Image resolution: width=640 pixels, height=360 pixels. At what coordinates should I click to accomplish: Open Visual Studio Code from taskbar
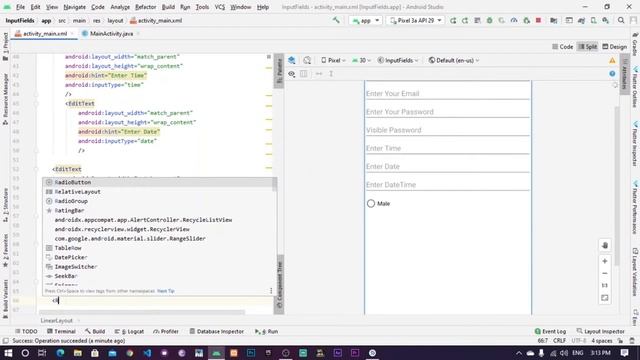[x=147, y=353]
